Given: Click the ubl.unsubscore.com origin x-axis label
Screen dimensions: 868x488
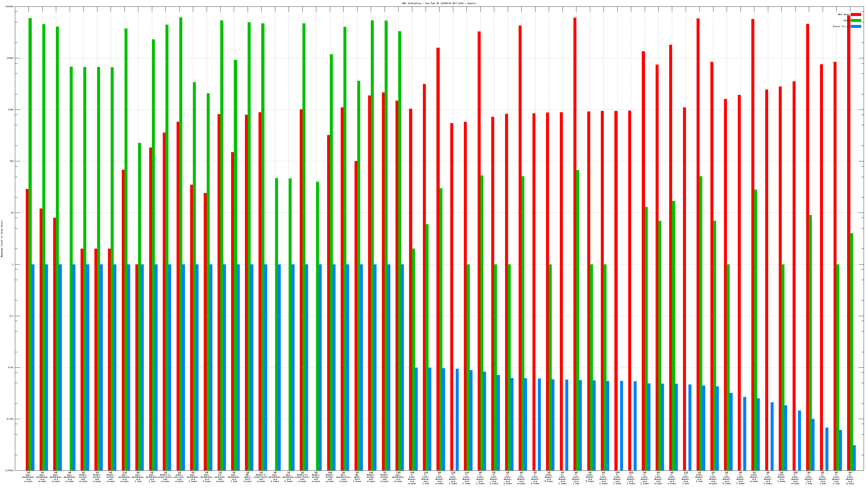Looking at the screenshot, I should 343,477.
